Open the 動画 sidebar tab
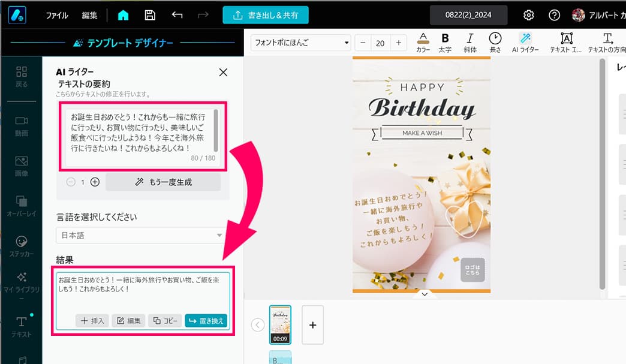This screenshot has height=364, width=626. (22, 126)
